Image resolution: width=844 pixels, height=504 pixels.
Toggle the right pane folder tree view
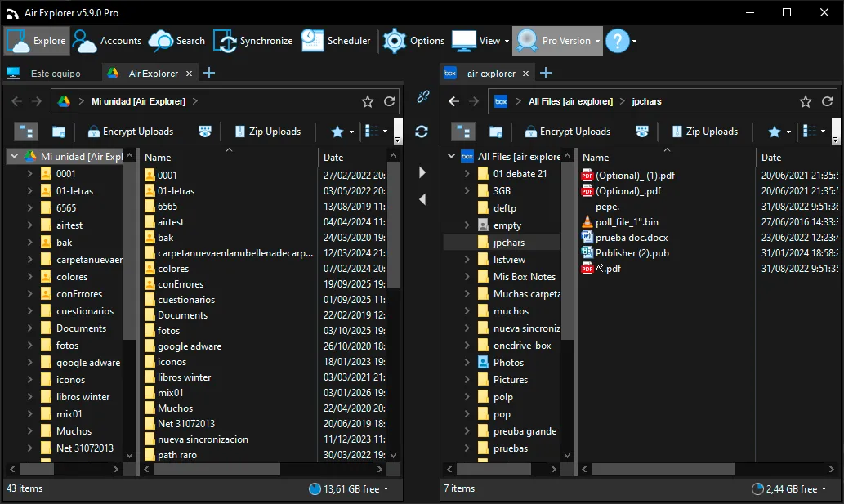coord(463,132)
